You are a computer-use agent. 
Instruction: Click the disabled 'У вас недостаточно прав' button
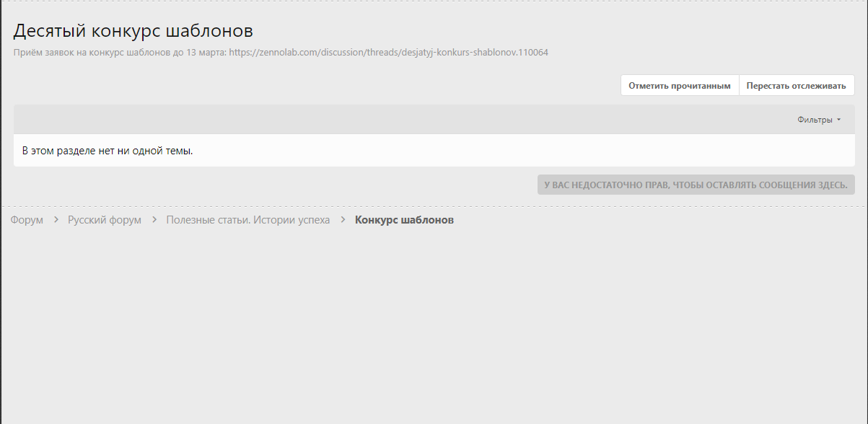coord(696,185)
